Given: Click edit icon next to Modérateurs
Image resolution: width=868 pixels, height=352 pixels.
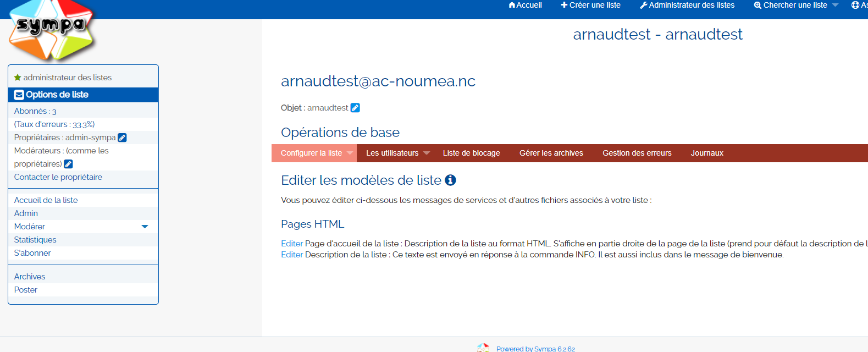Looking at the screenshot, I should (x=68, y=164).
